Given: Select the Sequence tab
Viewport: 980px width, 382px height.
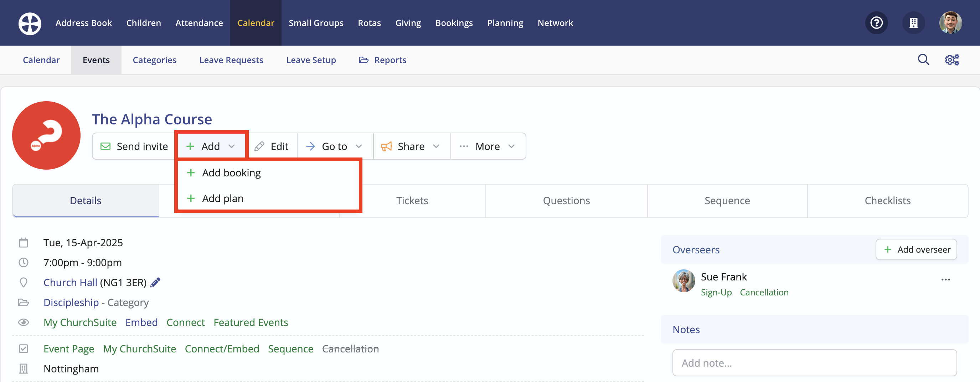Looking at the screenshot, I should pyautogui.click(x=727, y=201).
